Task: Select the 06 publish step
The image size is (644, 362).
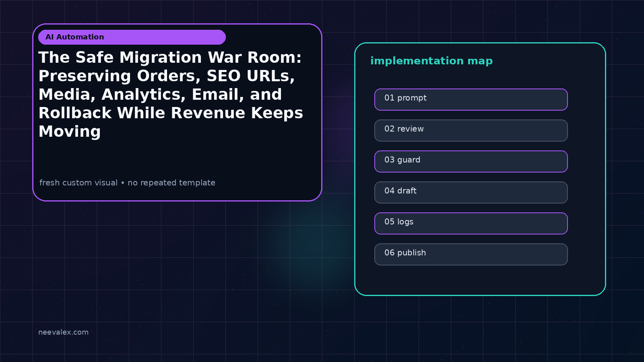Action: (471, 254)
